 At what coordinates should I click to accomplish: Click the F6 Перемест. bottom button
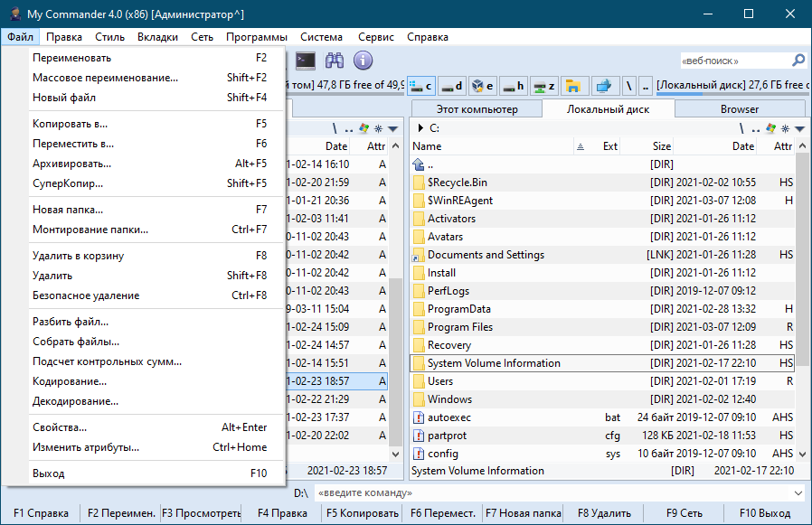point(443,513)
